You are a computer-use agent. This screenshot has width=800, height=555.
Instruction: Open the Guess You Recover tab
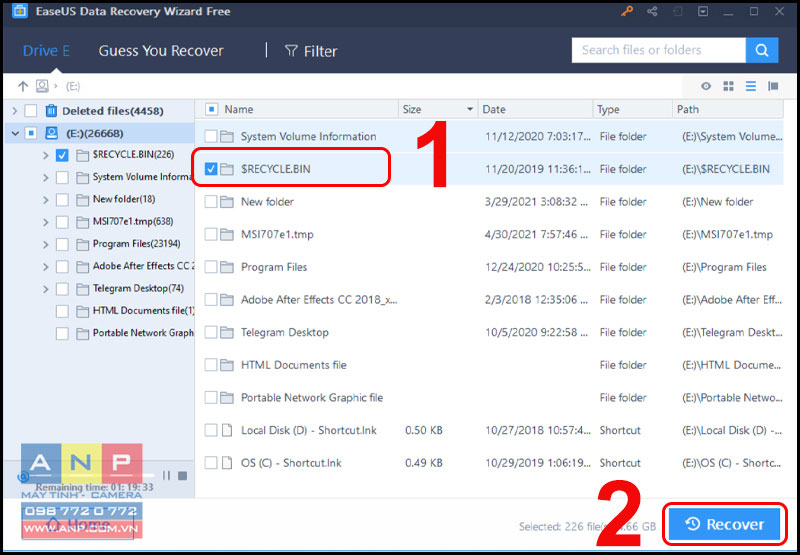(x=161, y=51)
